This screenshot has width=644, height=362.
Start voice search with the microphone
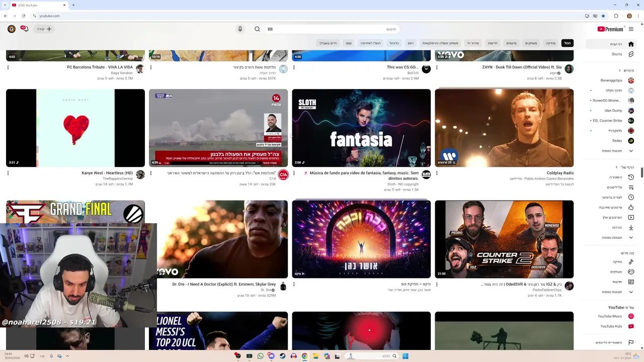(240, 29)
